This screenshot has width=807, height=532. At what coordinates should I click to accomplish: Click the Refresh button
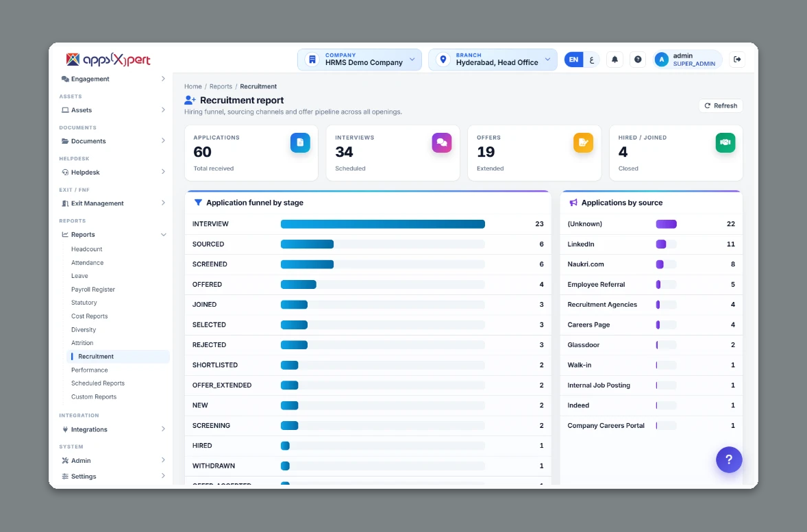[x=721, y=105]
